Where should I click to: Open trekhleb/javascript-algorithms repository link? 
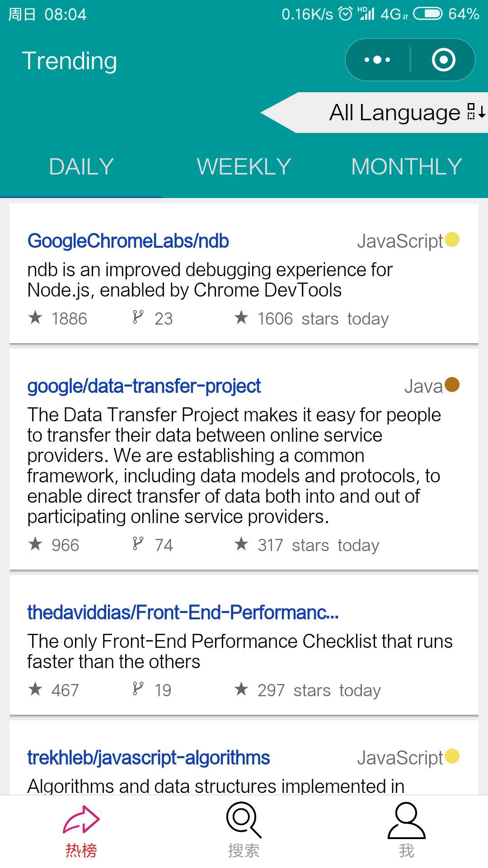coord(149,758)
